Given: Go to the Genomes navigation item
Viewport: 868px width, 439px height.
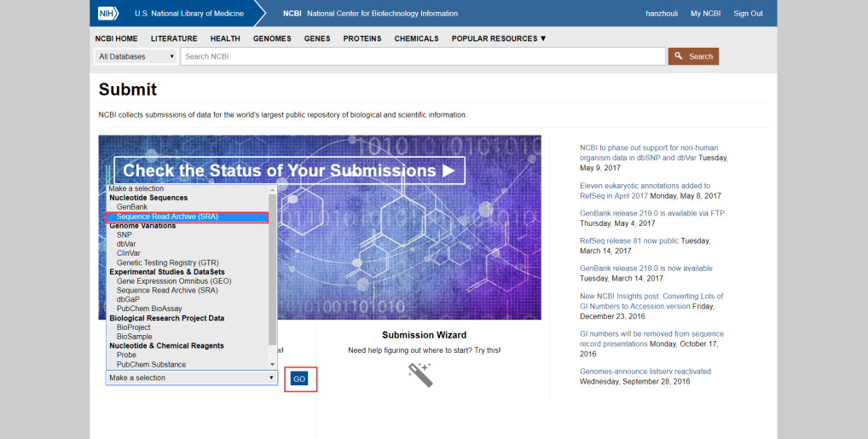Looking at the screenshot, I should (x=272, y=38).
